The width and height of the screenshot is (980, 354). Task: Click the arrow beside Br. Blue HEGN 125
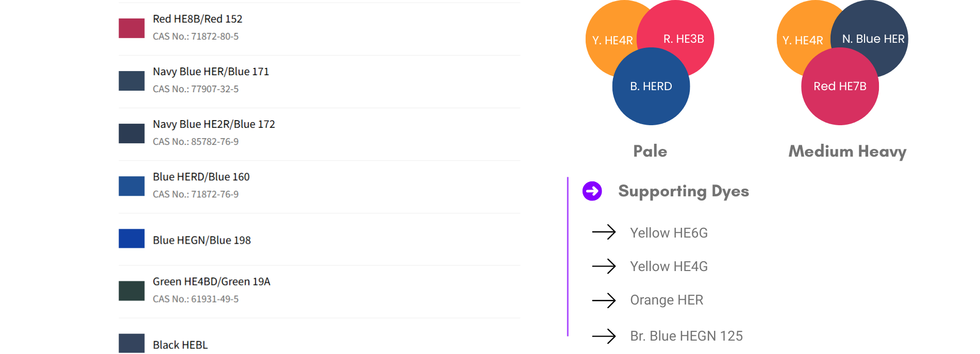604,336
